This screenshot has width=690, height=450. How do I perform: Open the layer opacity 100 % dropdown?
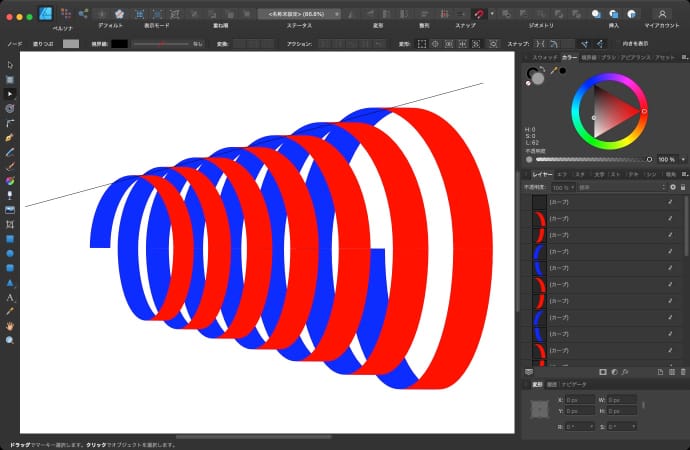(x=565, y=187)
